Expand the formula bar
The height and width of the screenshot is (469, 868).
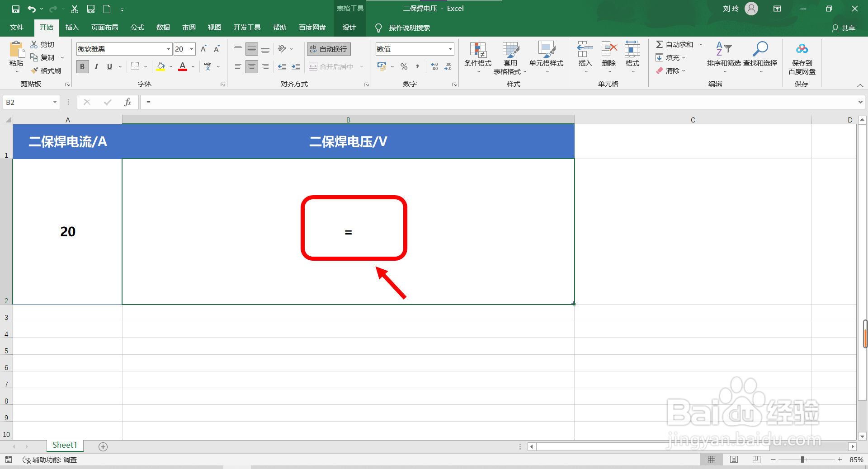[860, 102]
